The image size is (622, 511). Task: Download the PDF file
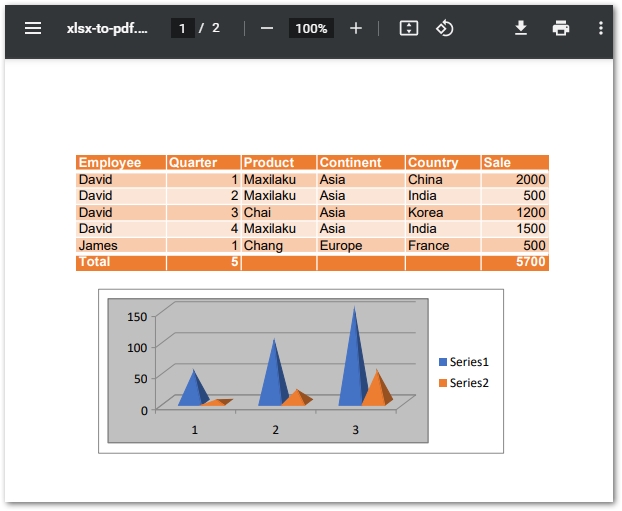(521, 28)
